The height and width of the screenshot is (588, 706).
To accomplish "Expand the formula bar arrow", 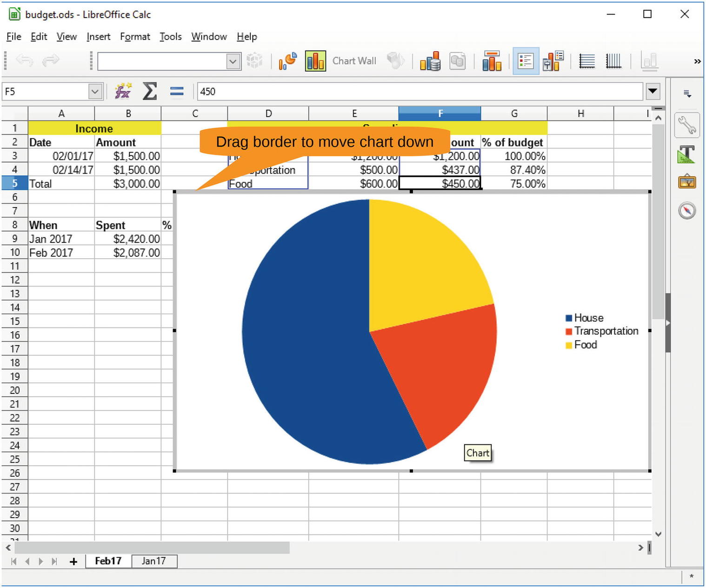I will click(x=653, y=92).
